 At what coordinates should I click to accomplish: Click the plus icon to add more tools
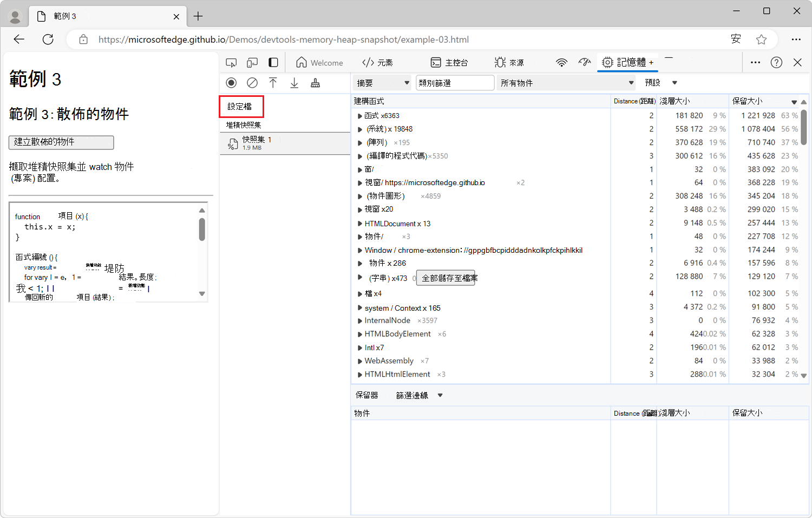[x=651, y=63]
